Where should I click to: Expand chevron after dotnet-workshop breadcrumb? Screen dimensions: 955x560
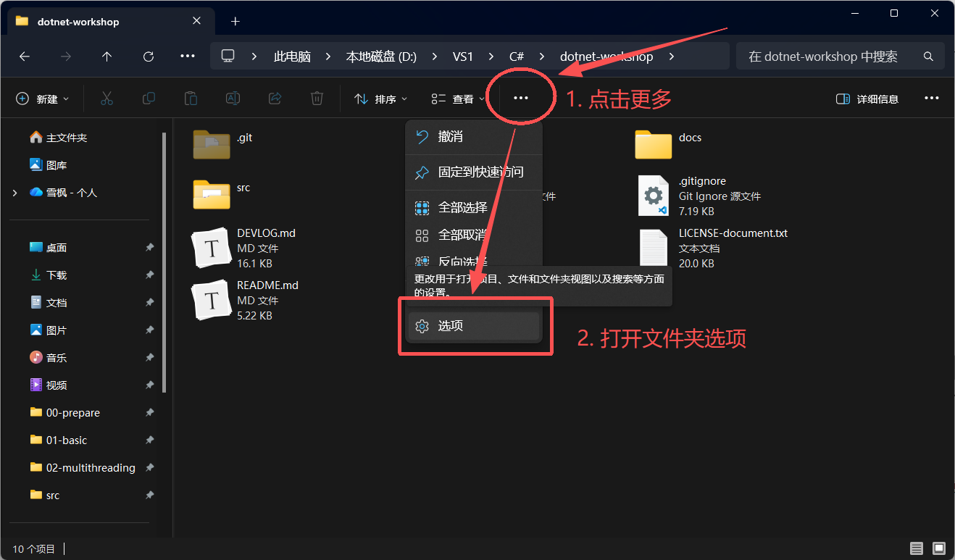click(671, 57)
